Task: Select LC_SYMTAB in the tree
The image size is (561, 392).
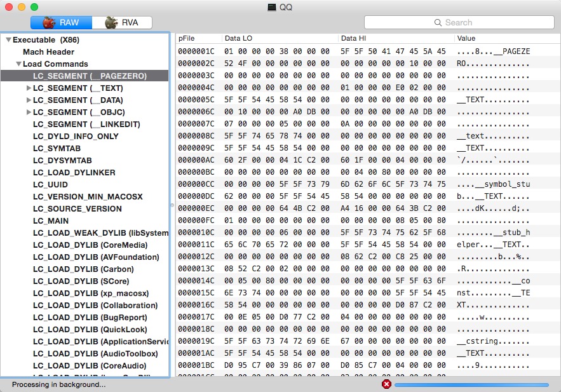Action: pos(57,149)
